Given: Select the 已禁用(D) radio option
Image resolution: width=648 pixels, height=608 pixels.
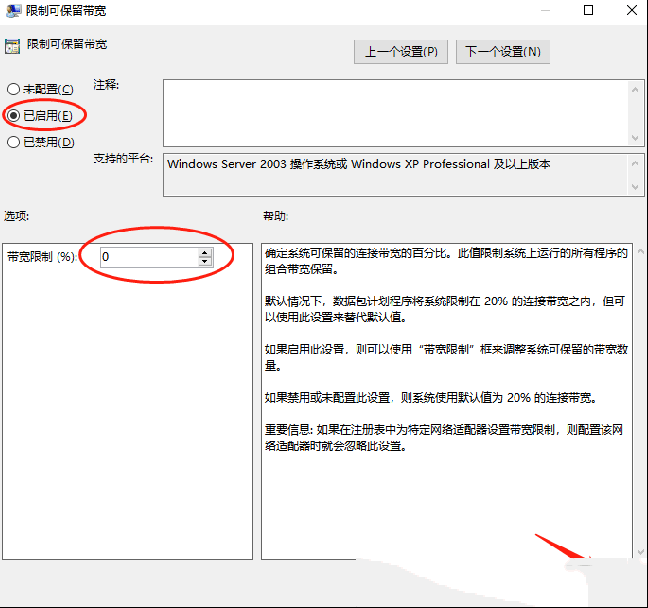Looking at the screenshot, I should pyautogui.click(x=13, y=142).
